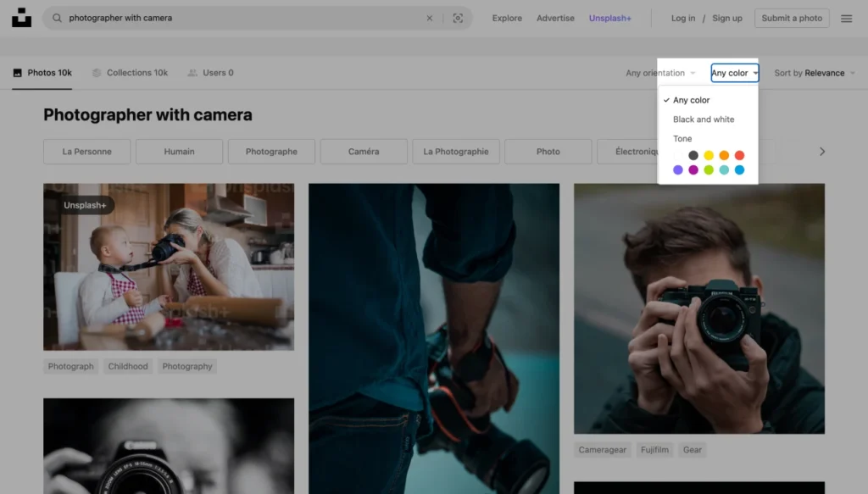Image resolution: width=868 pixels, height=494 pixels.
Task: Open the Caméra suggestion tag
Action: 364,151
